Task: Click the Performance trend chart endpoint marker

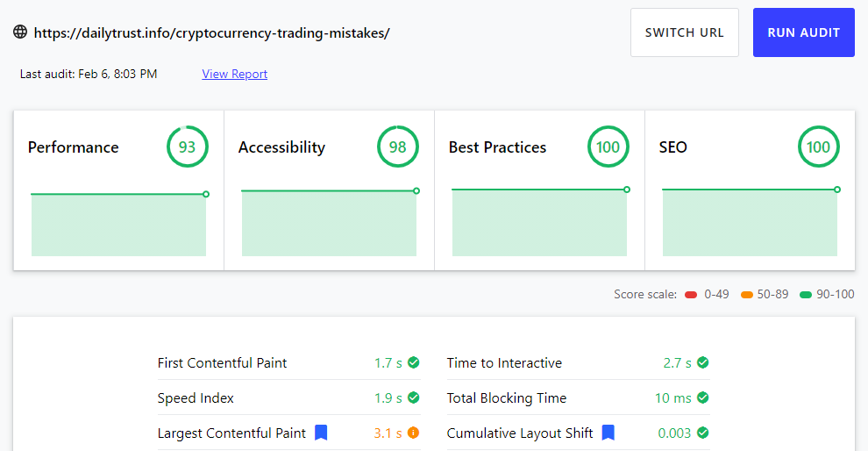Action: (206, 194)
